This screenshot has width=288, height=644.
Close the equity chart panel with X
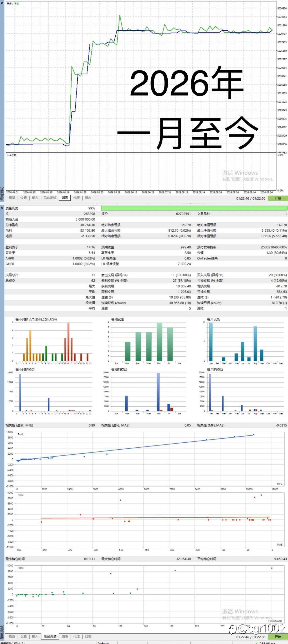click(x=2, y=2)
